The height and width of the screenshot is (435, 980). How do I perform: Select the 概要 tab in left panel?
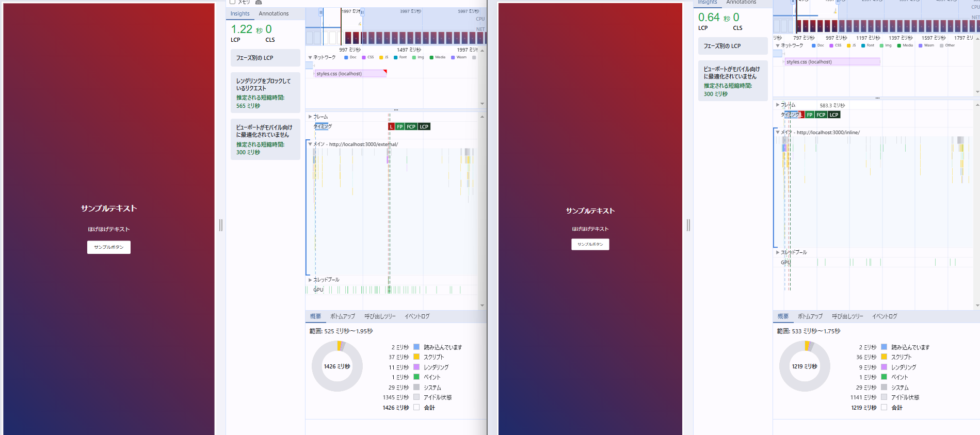point(315,316)
